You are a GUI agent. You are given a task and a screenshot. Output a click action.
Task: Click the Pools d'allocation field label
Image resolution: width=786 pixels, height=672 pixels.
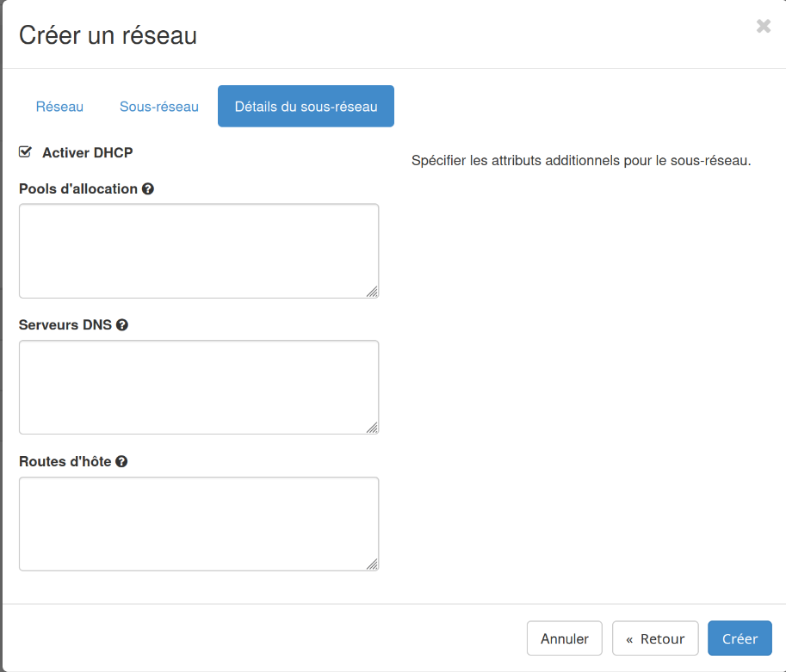coord(78,189)
